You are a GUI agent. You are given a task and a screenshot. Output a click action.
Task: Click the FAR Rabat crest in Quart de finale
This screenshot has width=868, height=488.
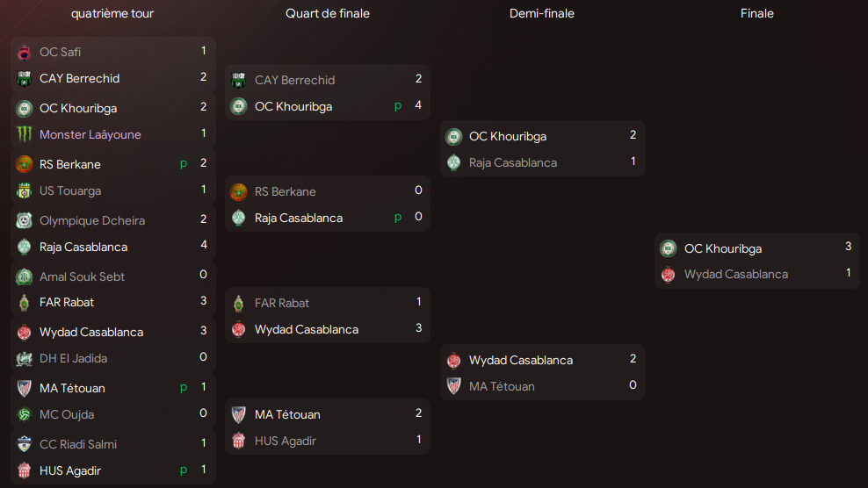point(239,303)
